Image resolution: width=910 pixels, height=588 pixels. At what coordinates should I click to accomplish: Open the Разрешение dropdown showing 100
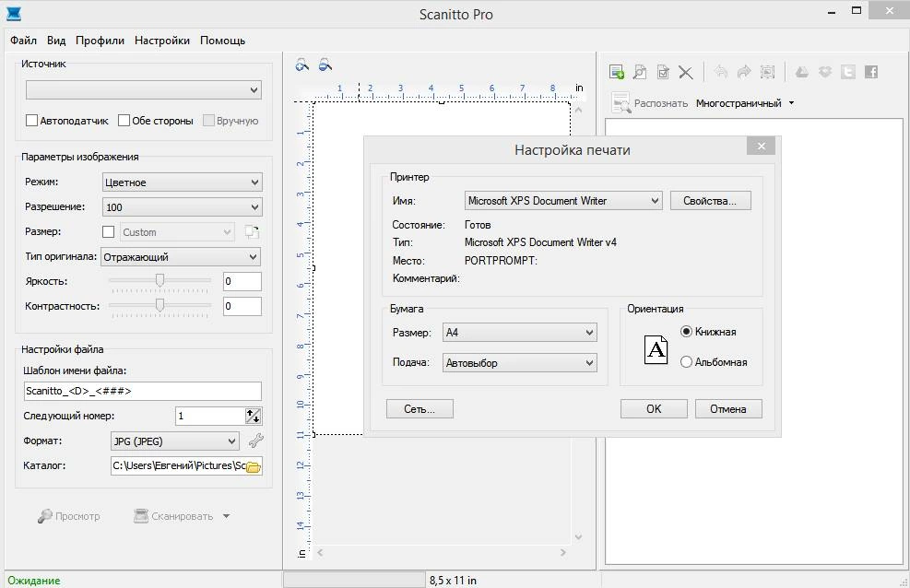(x=183, y=207)
